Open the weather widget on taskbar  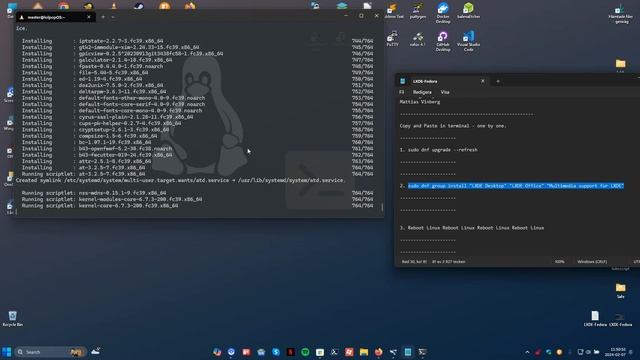click(96, 351)
